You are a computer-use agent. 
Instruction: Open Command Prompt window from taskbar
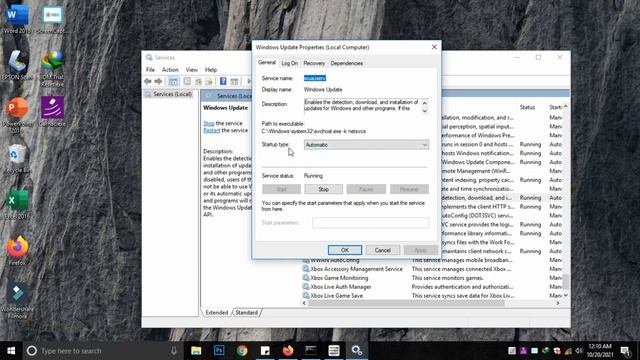[x=311, y=351]
